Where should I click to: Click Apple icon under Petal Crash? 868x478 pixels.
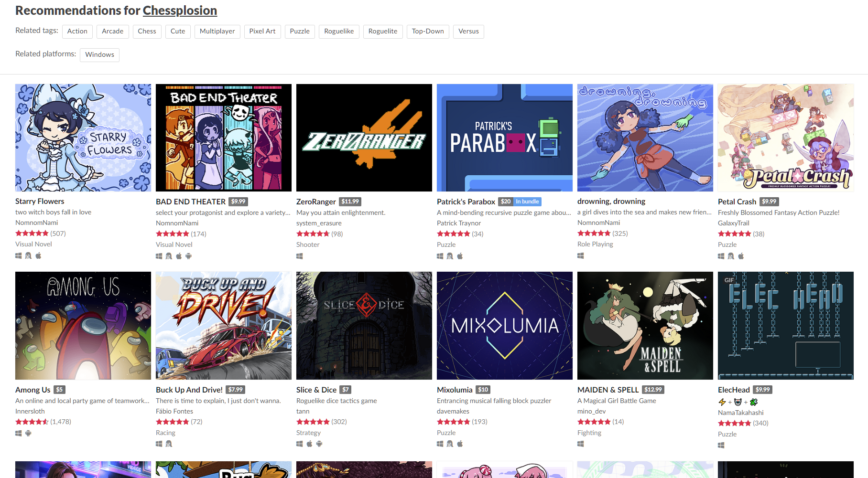coord(741,256)
